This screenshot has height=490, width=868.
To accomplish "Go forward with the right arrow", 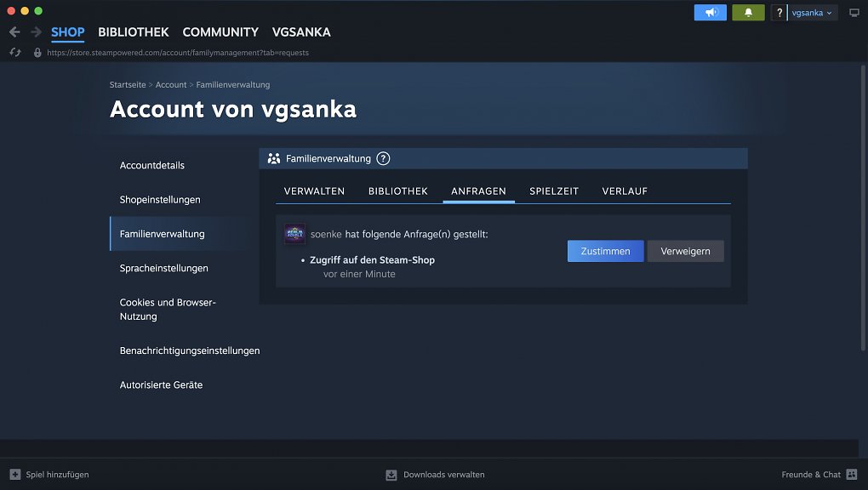I will point(36,32).
